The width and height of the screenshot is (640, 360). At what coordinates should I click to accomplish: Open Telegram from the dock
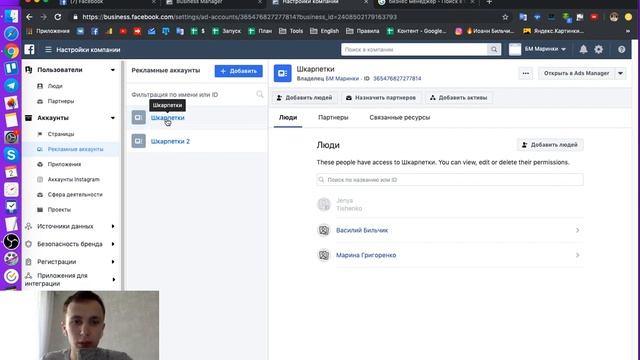pos(11,85)
